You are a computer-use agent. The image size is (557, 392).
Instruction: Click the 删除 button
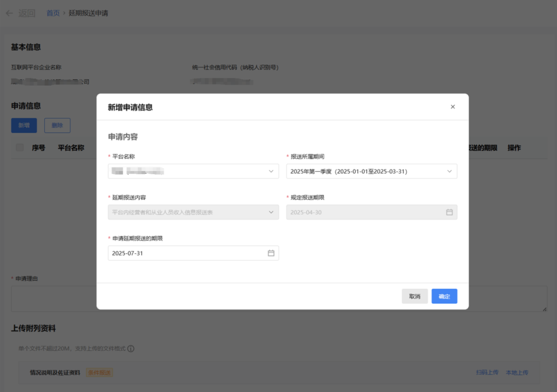(x=57, y=125)
